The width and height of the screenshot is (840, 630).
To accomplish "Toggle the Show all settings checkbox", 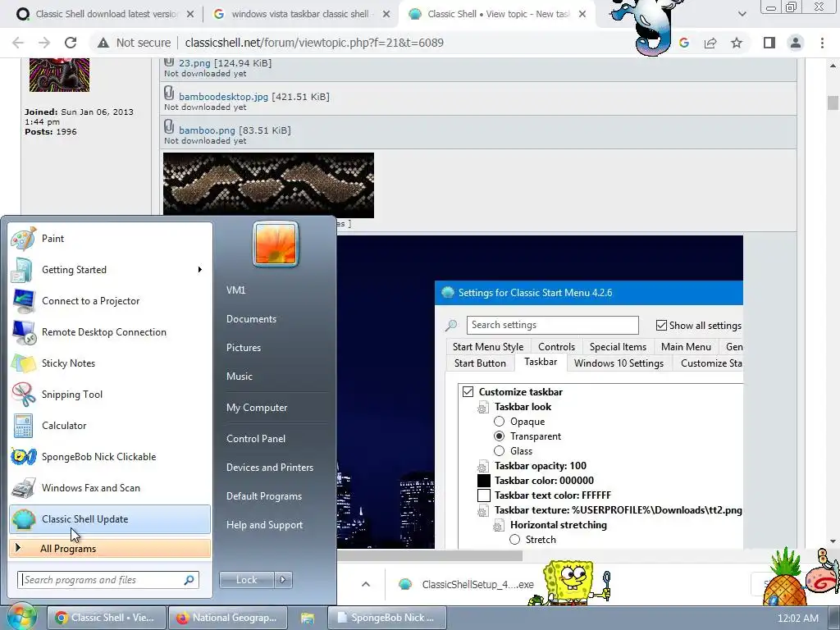I will coord(662,325).
